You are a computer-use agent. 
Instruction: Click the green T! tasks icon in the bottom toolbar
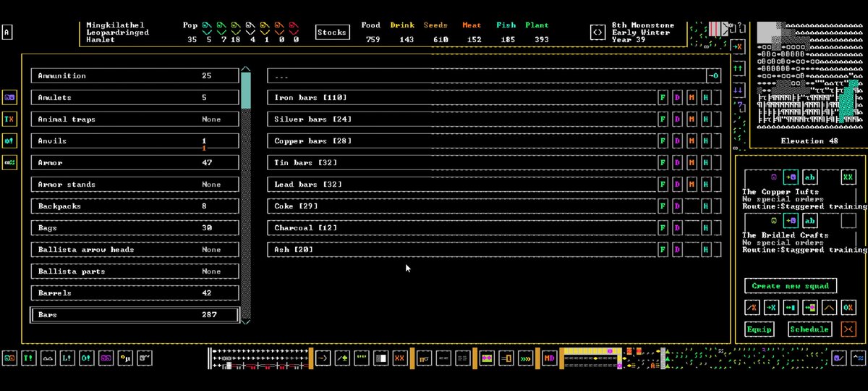tap(29, 358)
